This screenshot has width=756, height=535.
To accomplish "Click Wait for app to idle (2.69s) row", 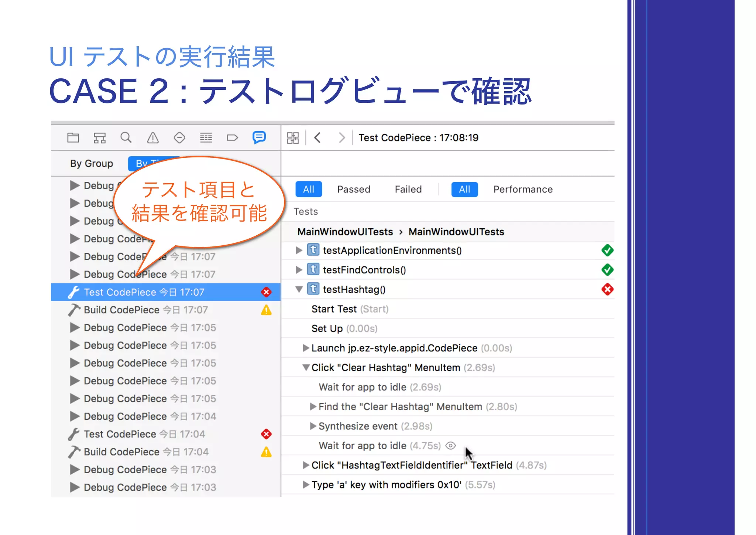I will 448,387.
